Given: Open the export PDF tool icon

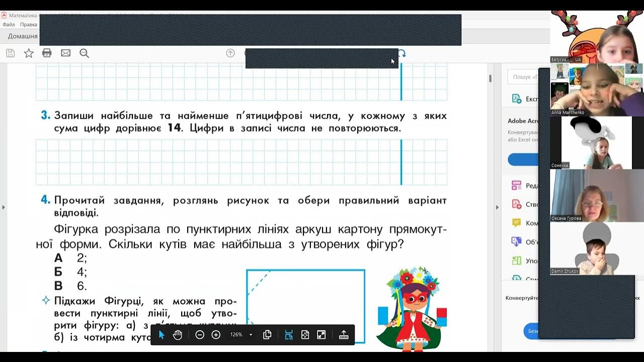Looking at the screenshot, I should 516,99.
